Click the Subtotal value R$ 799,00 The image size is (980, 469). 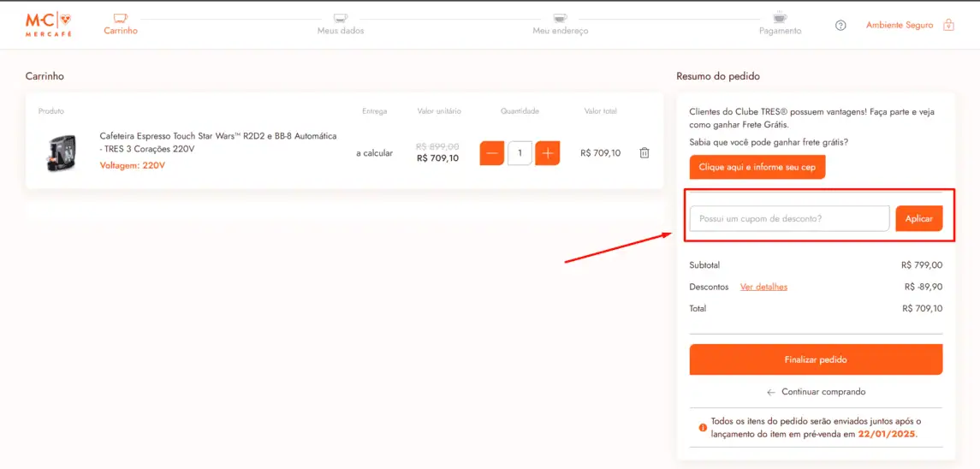pos(922,265)
